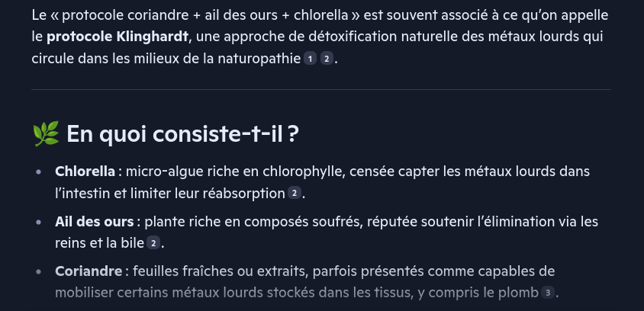Viewport: 644px width, 311px height.
Task: Click the horizontal divider line below the intro
Action: 321,89
